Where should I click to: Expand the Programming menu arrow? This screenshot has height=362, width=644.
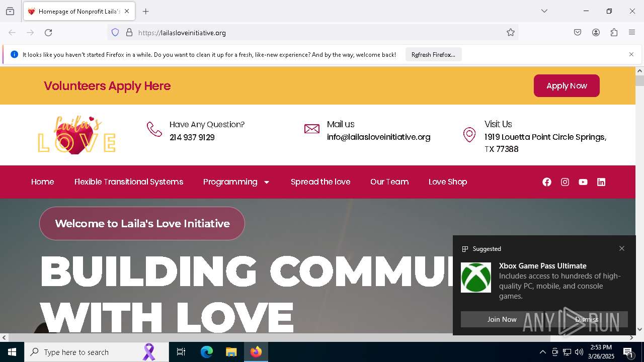click(267, 182)
